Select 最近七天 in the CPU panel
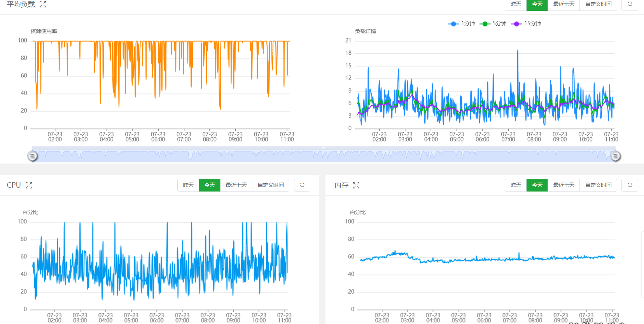This screenshot has width=644, height=324. pyautogui.click(x=236, y=185)
